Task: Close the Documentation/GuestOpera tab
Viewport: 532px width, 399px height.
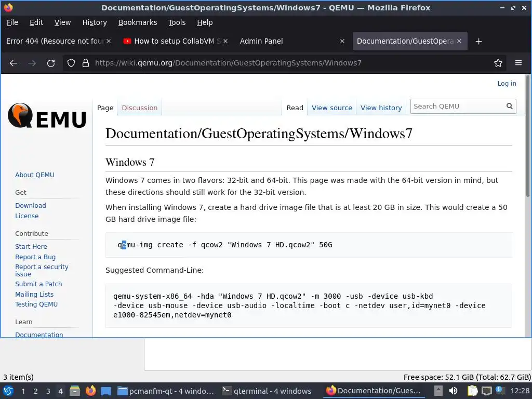Action: pyautogui.click(x=459, y=41)
